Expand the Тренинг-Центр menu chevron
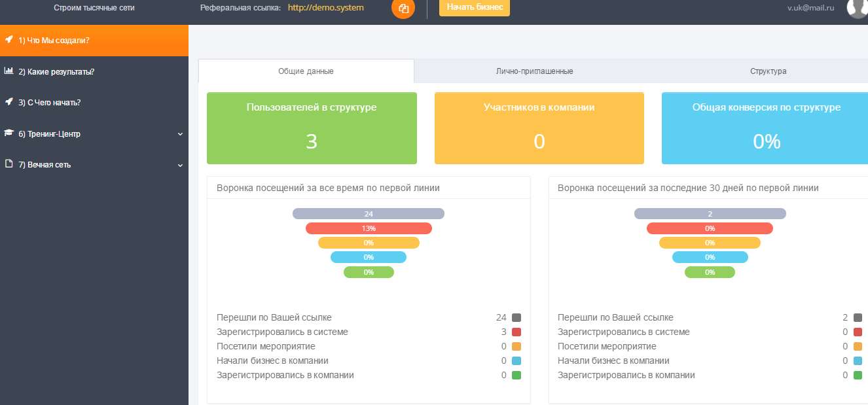Image resolution: width=868 pixels, height=405 pixels. pos(180,134)
